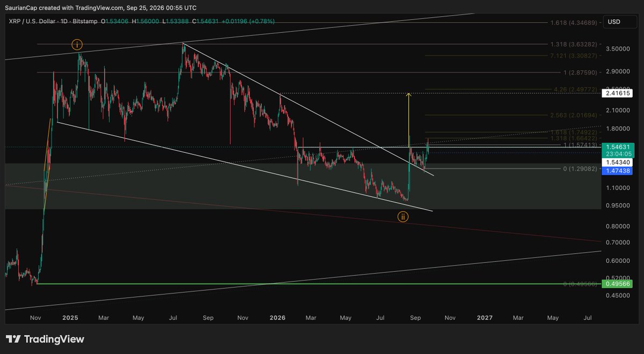Select the Fib level 4.26 (2.49772)

pos(575,89)
